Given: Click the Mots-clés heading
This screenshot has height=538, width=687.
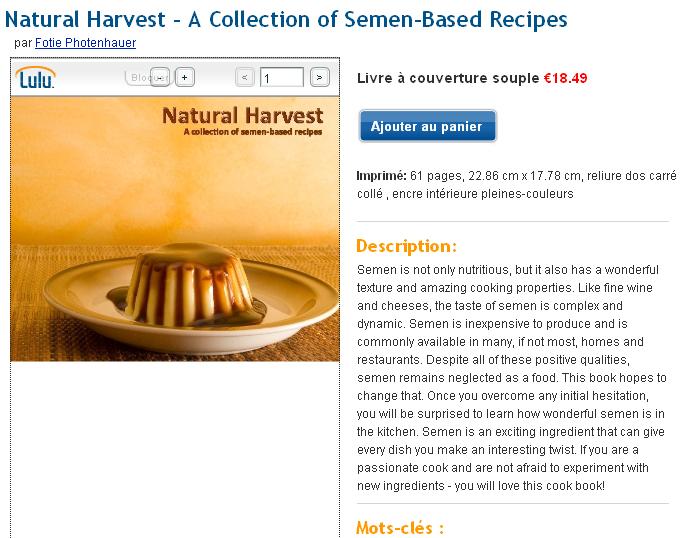Looking at the screenshot, I should tap(400, 527).
